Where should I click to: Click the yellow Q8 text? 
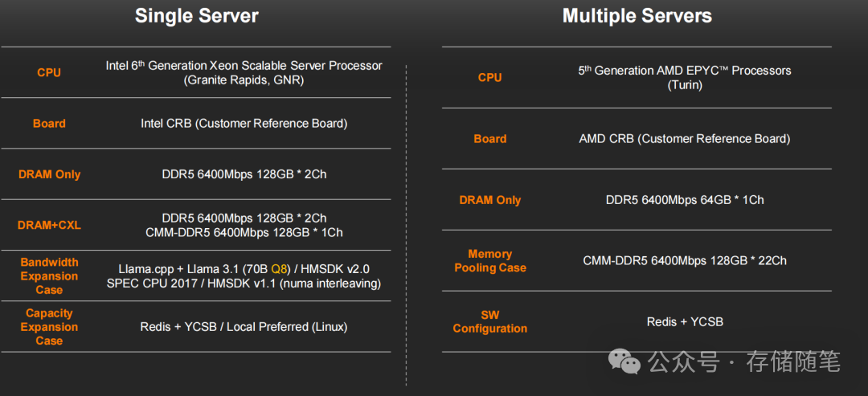278,269
